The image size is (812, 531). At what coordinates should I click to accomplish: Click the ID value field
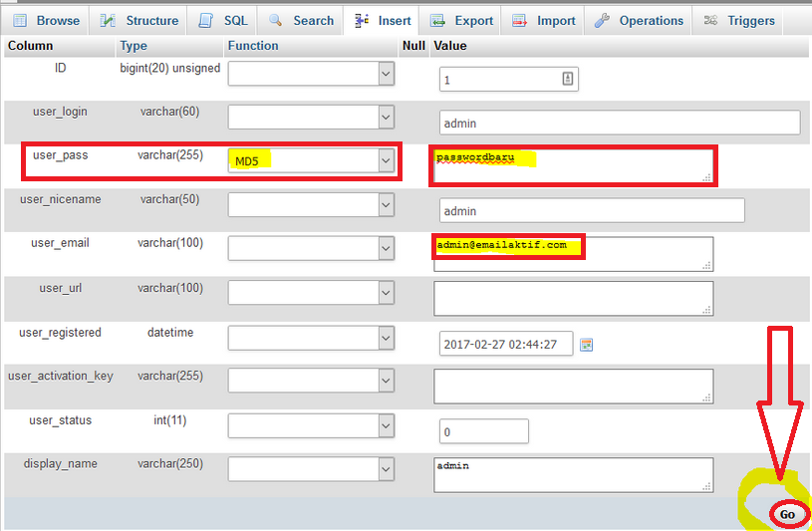(508, 80)
